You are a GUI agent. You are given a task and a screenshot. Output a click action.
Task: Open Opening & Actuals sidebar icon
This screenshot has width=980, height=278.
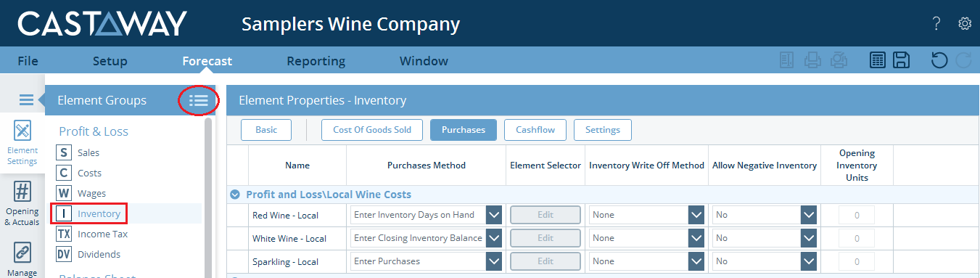pyautogui.click(x=22, y=204)
